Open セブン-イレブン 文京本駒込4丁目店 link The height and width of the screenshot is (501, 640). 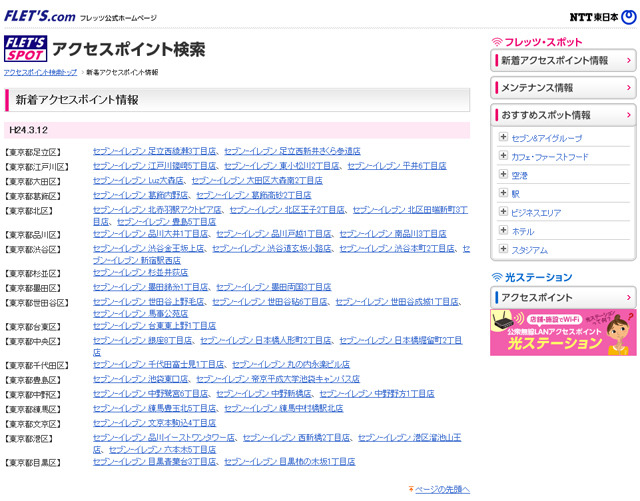(154, 423)
